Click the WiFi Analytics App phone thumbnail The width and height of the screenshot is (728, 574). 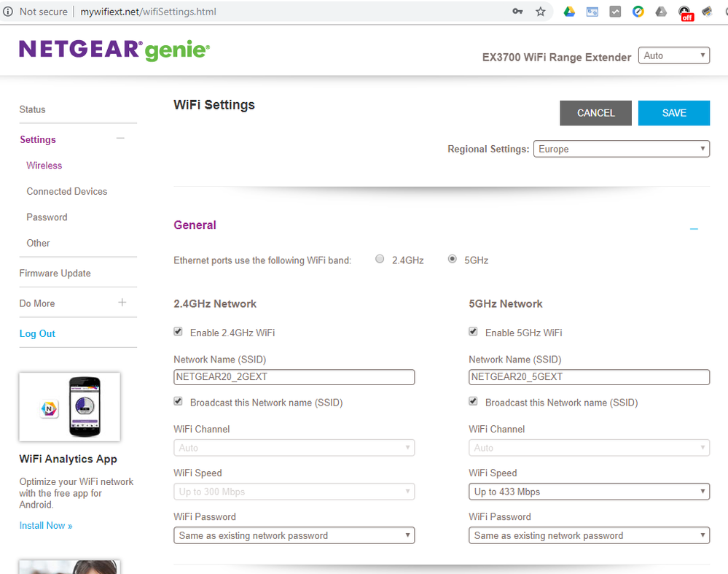(x=70, y=407)
